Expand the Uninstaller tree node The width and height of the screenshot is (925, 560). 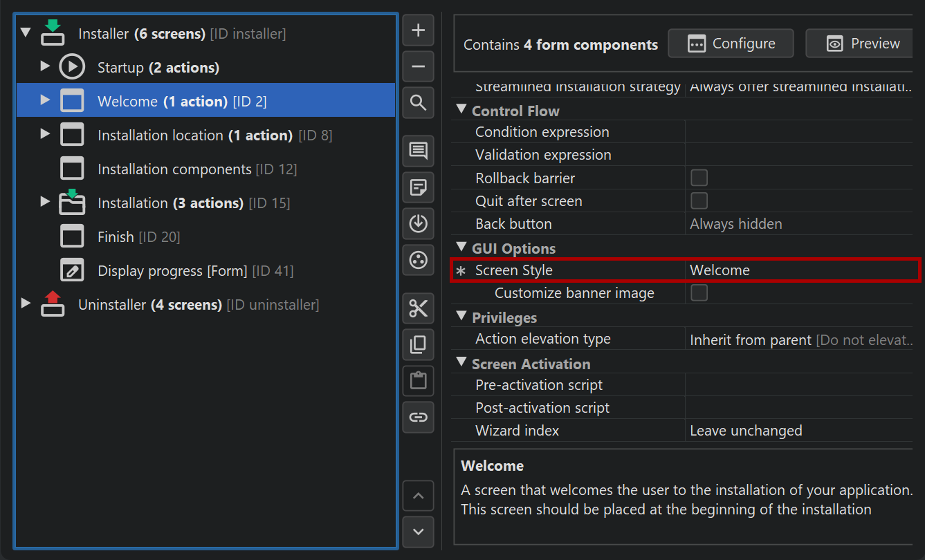tap(26, 304)
